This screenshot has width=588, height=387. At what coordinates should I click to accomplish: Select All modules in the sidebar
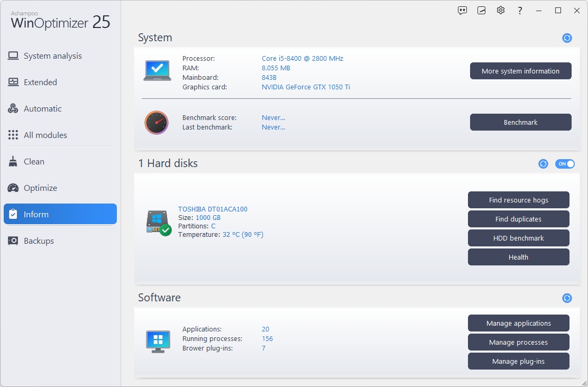pyautogui.click(x=45, y=135)
